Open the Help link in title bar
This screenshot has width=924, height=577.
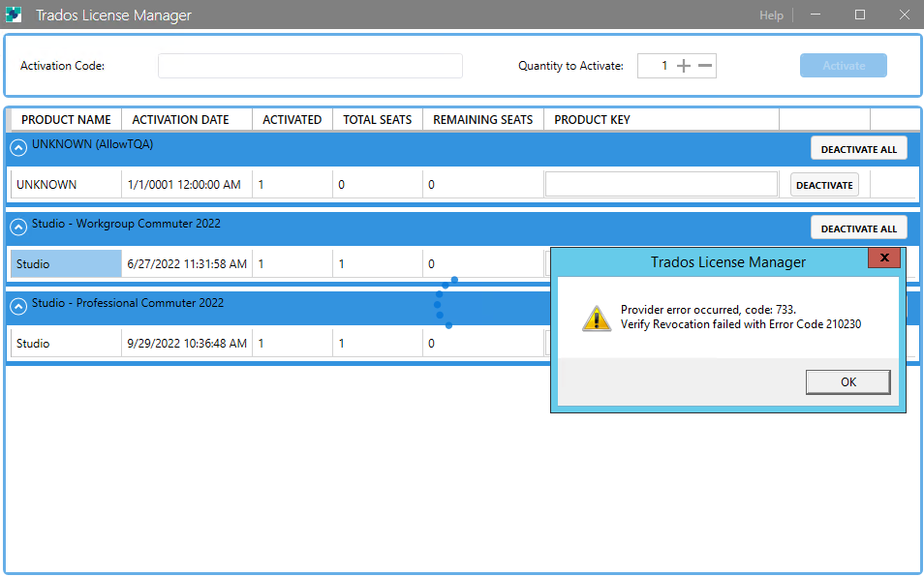[771, 15]
